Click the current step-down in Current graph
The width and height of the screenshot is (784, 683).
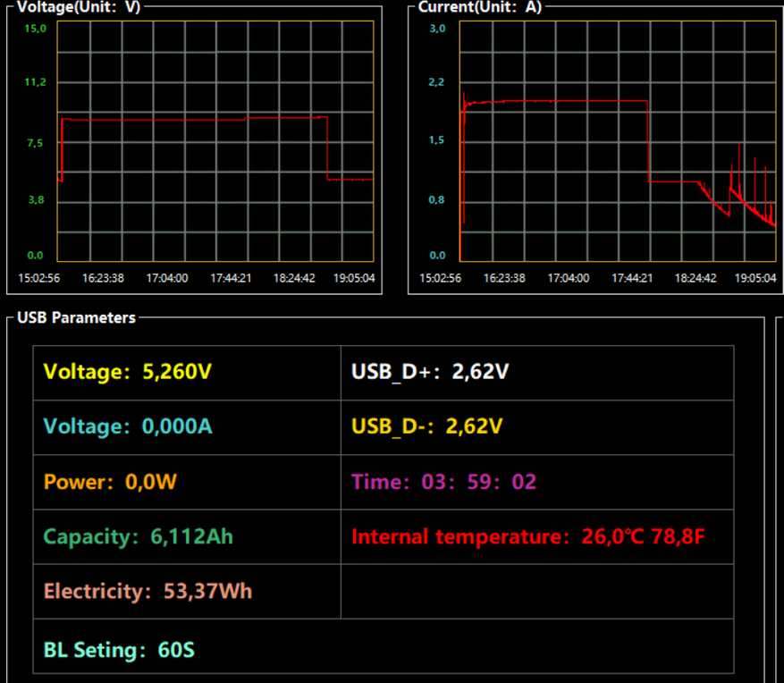tap(648, 141)
